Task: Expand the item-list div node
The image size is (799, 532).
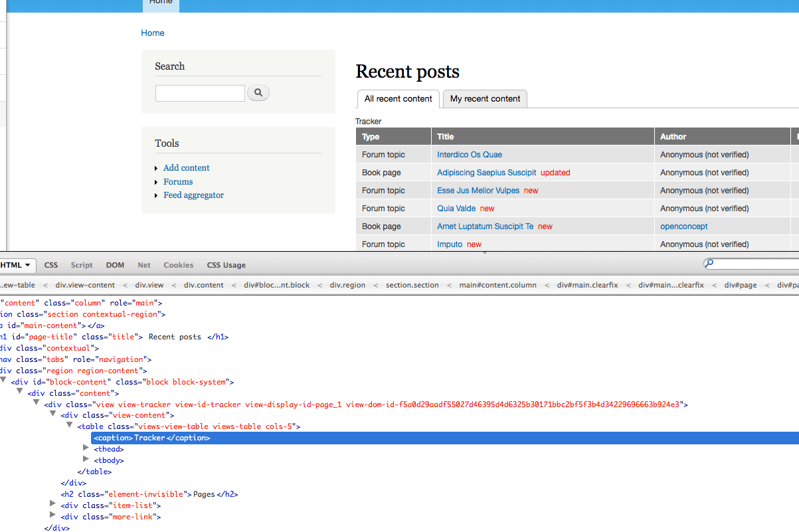Action: [53, 505]
